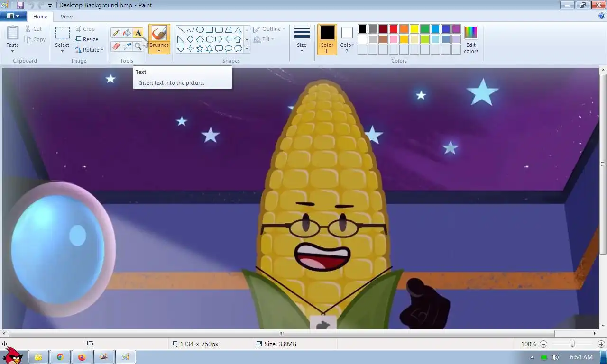Image resolution: width=607 pixels, height=364 pixels.
Task: Open Customize Quick Access Toolbar dropdown
Action: click(50, 5)
